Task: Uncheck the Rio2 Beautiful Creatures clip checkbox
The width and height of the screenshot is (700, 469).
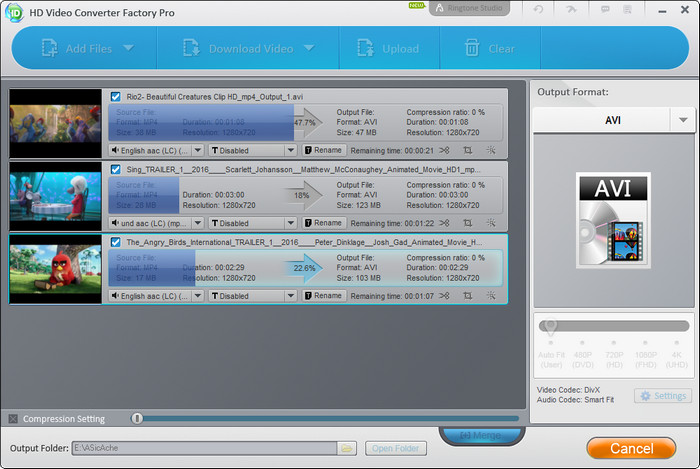Action: [x=116, y=97]
